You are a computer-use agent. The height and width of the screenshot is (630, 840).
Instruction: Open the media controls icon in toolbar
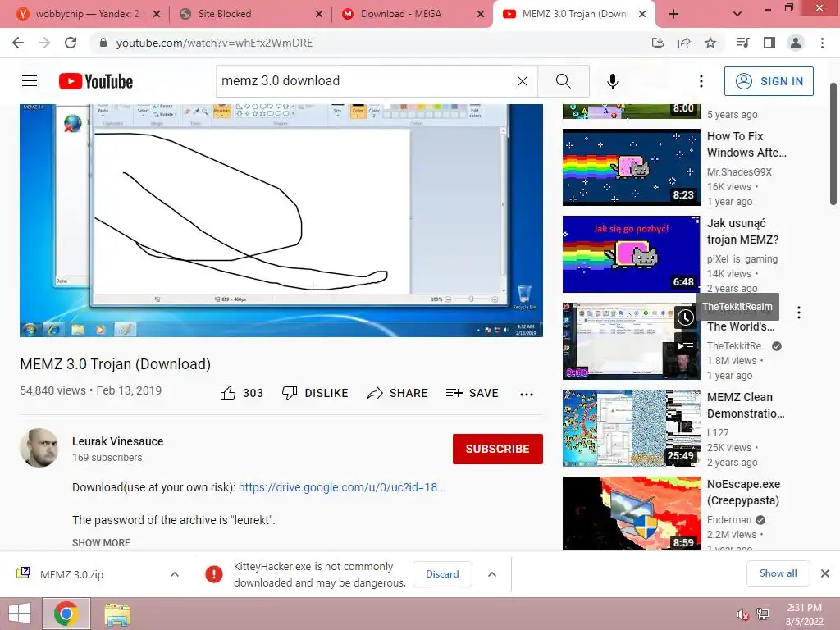(x=743, y=43)
